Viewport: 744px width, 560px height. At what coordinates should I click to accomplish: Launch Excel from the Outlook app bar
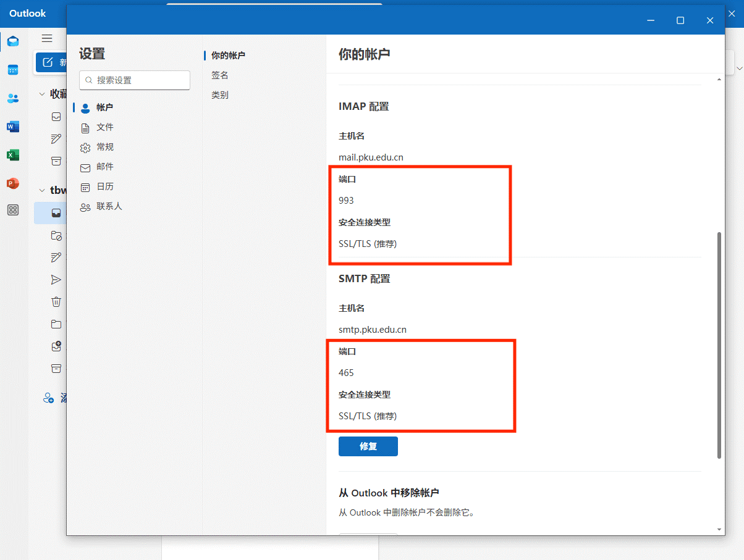click(13, 155)
